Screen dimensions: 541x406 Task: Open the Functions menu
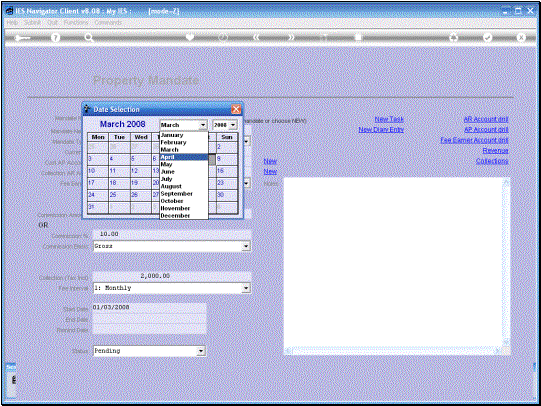click(76, 22)
